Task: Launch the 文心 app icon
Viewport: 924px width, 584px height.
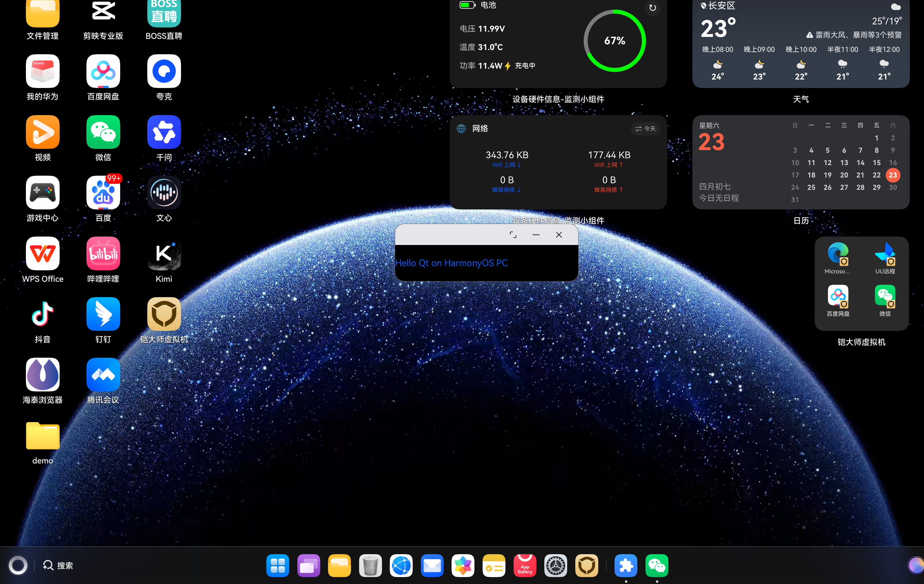Action: 164,192
